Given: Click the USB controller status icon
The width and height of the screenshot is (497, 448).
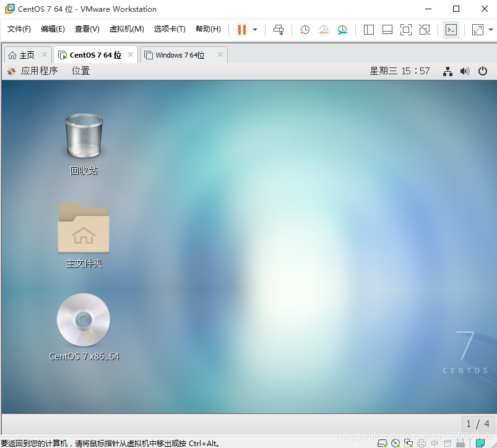Looking at the screenshot, I should tap(460, 443).
